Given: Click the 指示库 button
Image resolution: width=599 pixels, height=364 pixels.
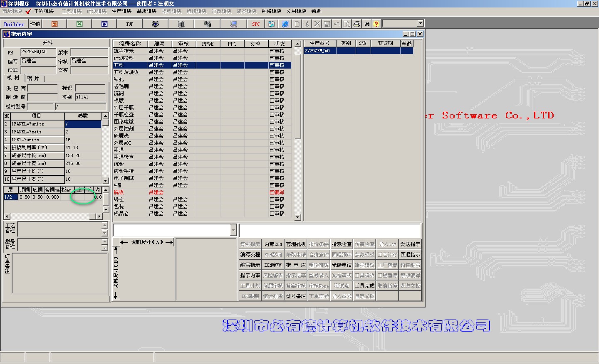Looking at the screenshot, I should coord(296,265).
